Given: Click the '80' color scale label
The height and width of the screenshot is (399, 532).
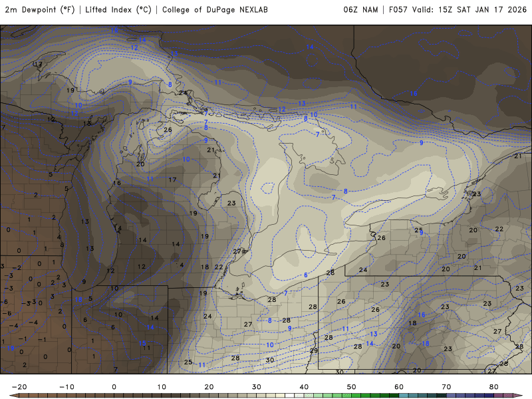Looking at the screenshot, I should (494, 387).
